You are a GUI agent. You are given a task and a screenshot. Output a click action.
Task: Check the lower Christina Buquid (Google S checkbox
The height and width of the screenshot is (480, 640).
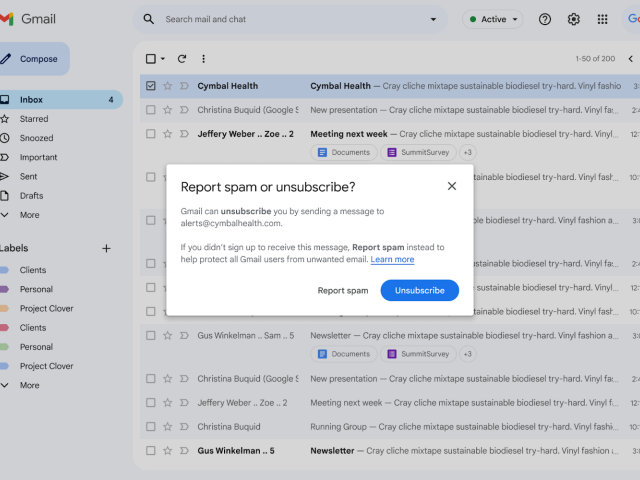(151, 379)
